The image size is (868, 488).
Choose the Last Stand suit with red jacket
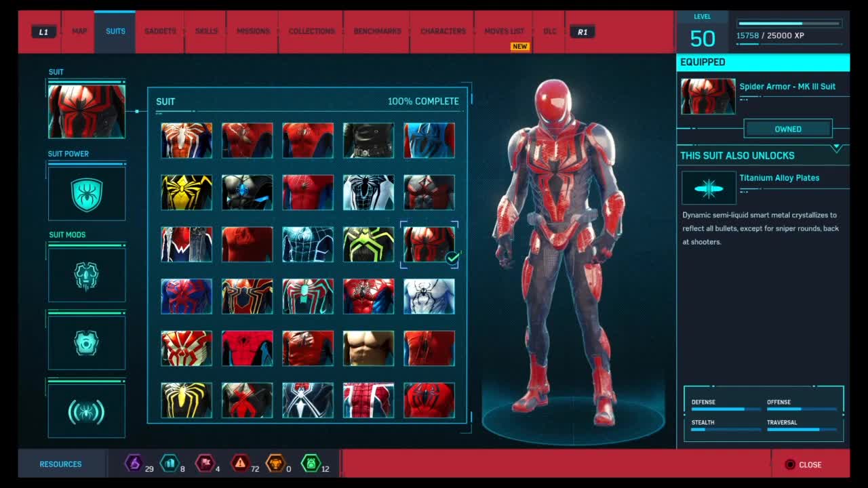308,348
